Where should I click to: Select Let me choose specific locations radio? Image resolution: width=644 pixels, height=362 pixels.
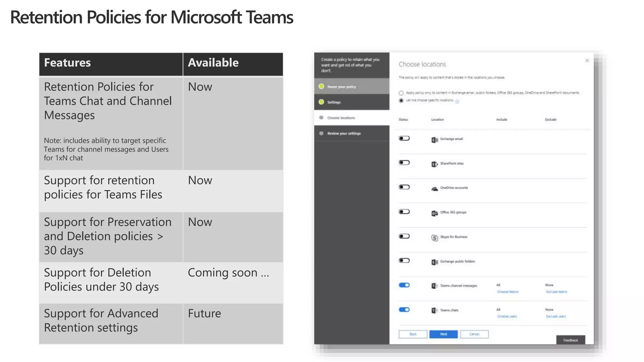(x=401, y=101)
